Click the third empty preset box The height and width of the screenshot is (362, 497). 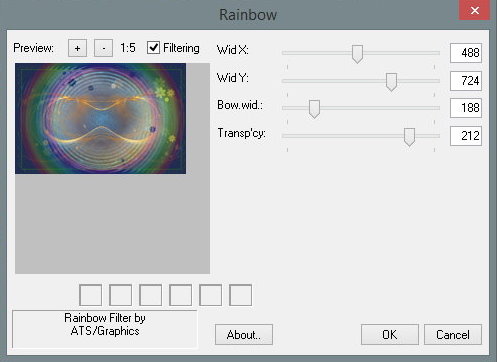coord(151,295)
